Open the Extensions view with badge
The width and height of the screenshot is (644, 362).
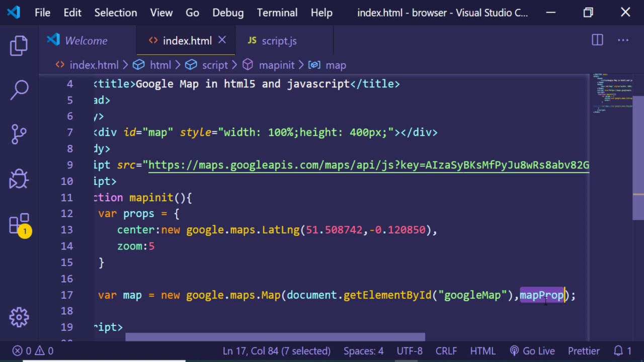(19, 224)
